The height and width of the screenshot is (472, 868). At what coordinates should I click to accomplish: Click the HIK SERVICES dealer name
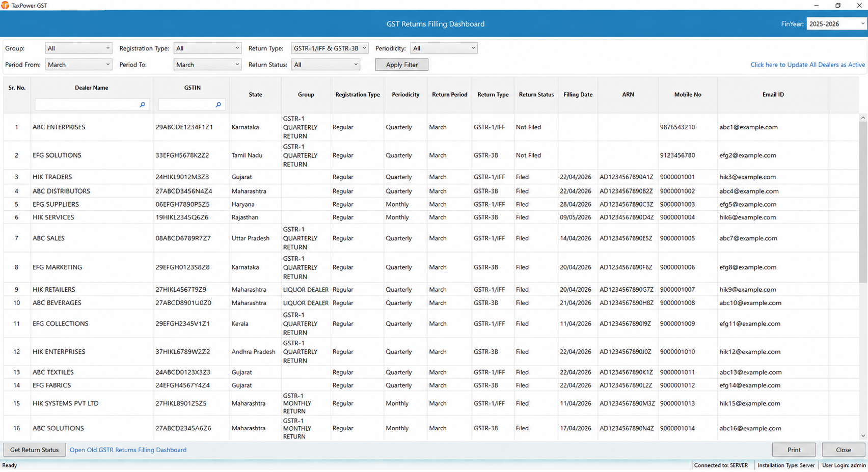pos(53,217)
